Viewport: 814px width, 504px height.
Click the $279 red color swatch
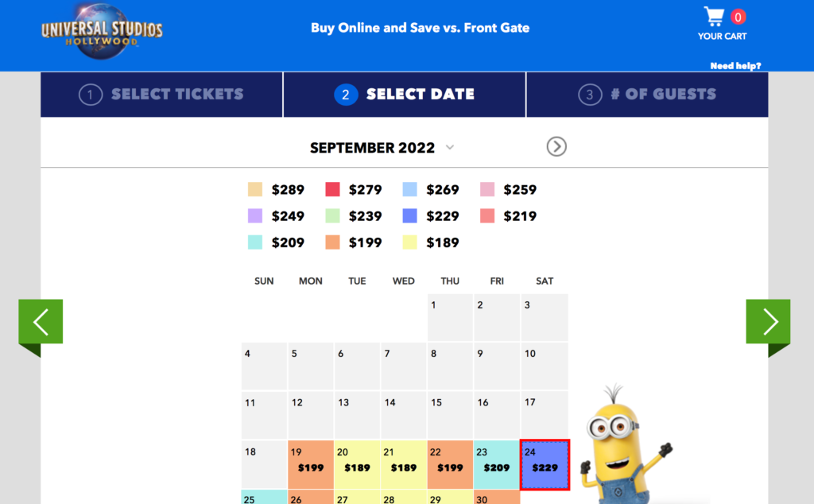pyautogui.click(x=334, y=189)
